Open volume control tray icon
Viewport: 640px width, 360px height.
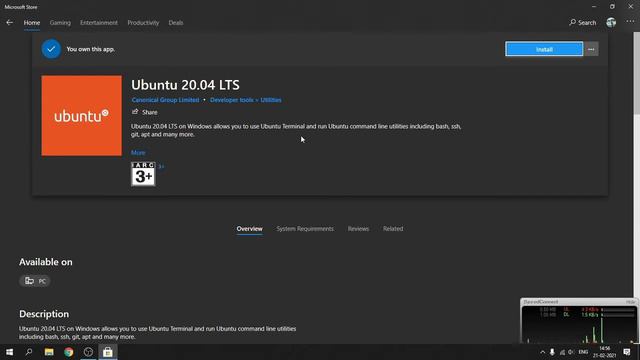(571, 352)
